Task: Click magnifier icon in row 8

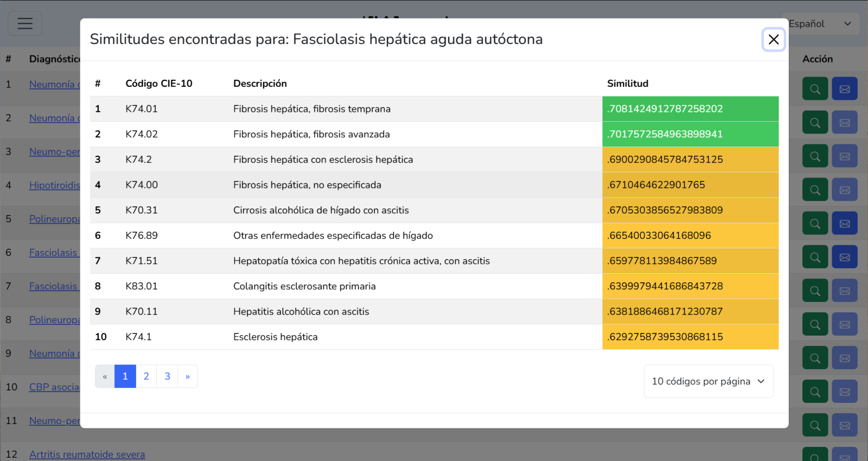Action: coord(815,325)
